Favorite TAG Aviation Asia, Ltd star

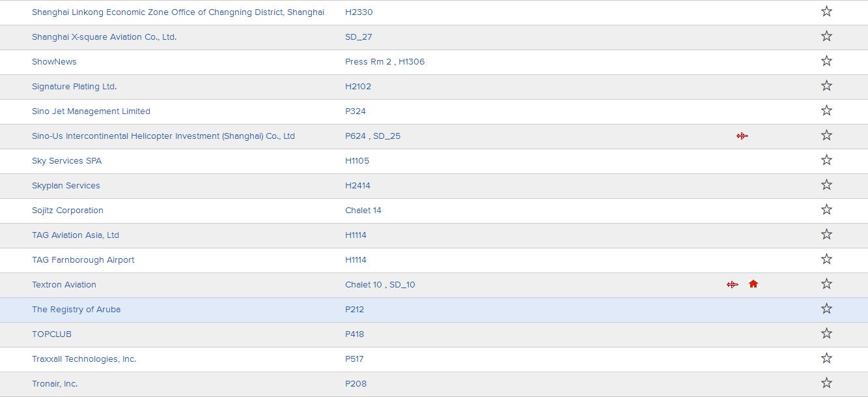tap(826, 234)
